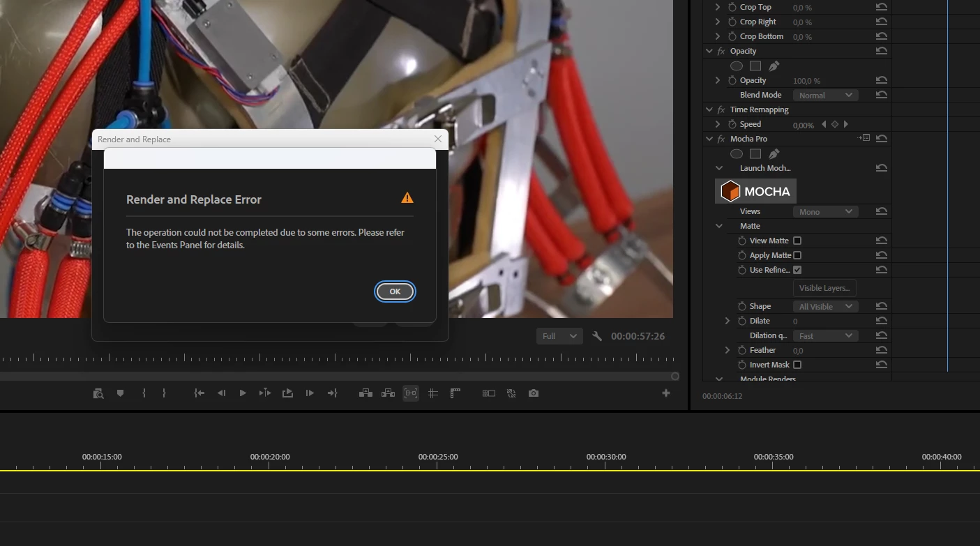The width and height of the screenshot is (980, 546).
Task: Expand the Dilate parameter
Action: coord(728,321)
